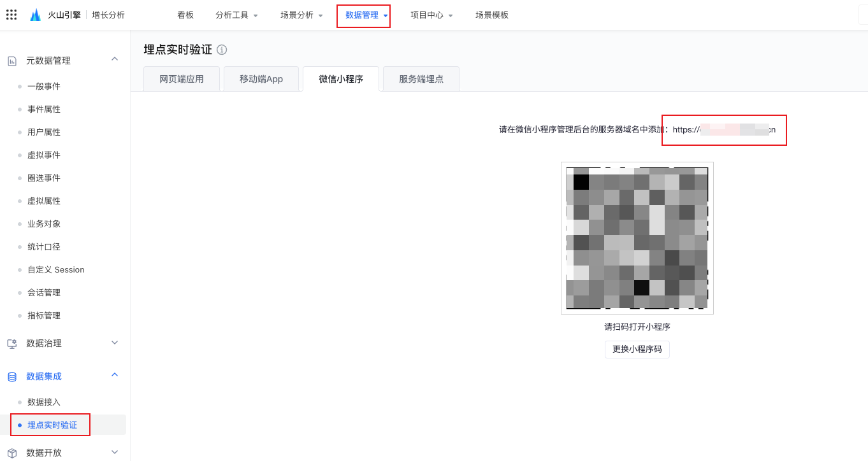The image size is (868, 461).
Task: Open 指标管理 in the sidebar
Action: [44, 316]
